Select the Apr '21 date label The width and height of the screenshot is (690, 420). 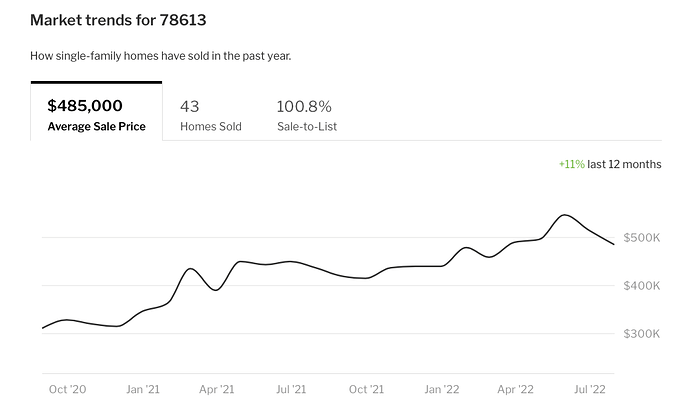pos(218,389)
